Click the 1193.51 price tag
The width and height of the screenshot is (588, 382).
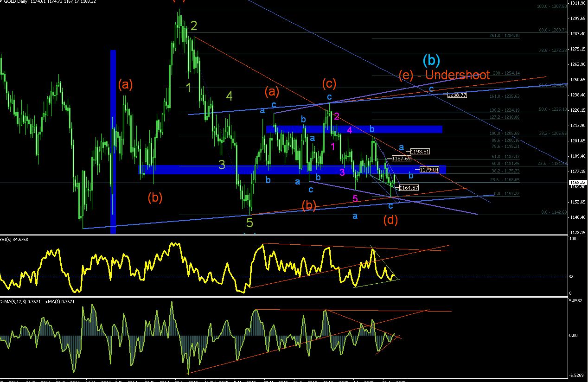(x=420, y=151)
